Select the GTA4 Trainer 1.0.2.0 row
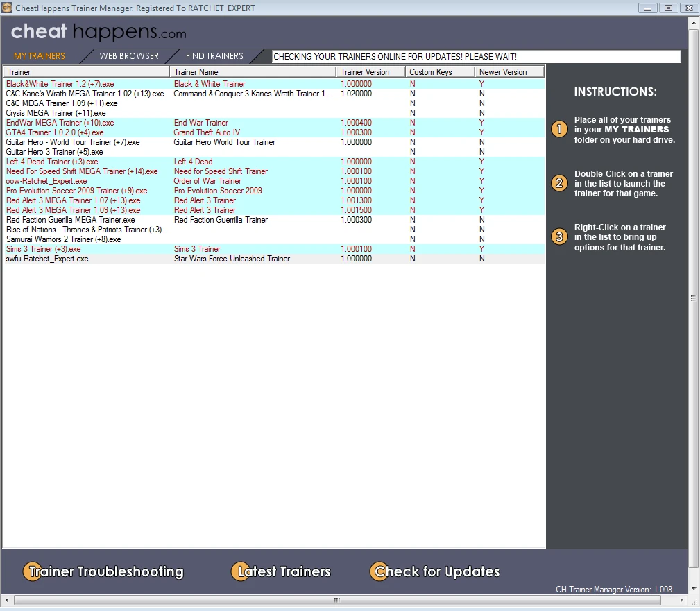700x611 pixels. [275, 132]
